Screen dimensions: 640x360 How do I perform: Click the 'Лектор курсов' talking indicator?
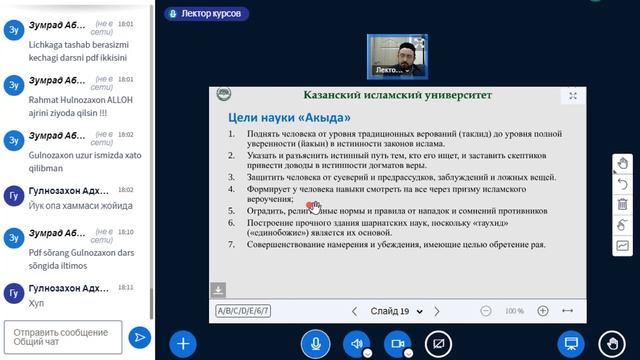207,13
